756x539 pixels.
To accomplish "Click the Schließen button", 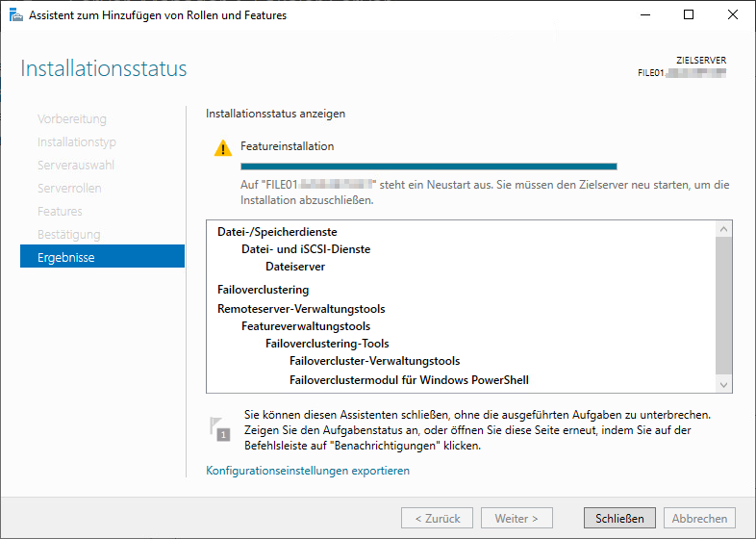I will [619, 518].
